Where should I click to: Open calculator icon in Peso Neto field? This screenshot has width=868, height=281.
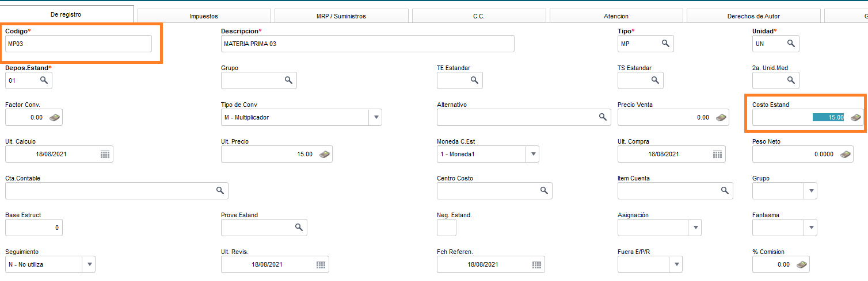pyautogui.click(x=845, y=154)
